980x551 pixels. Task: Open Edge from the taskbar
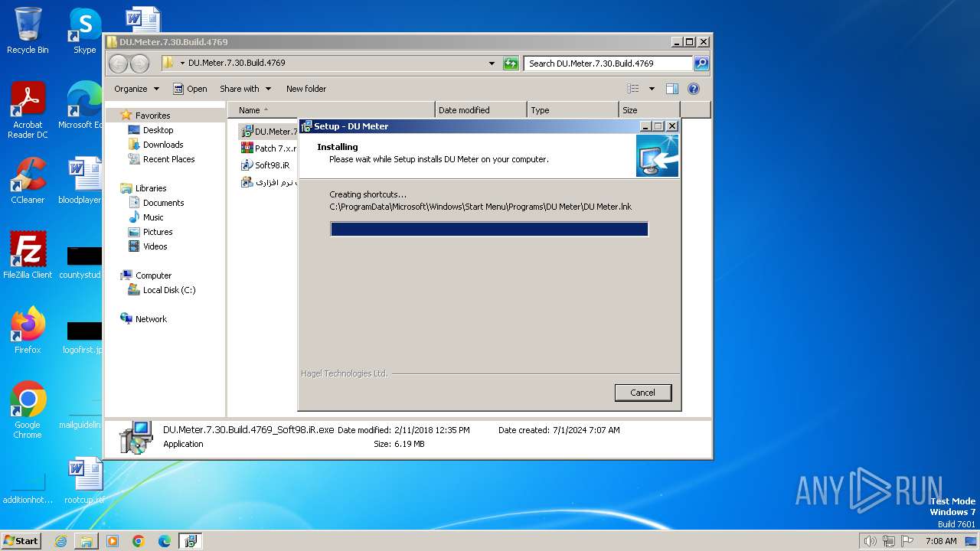tap(165, 541)
